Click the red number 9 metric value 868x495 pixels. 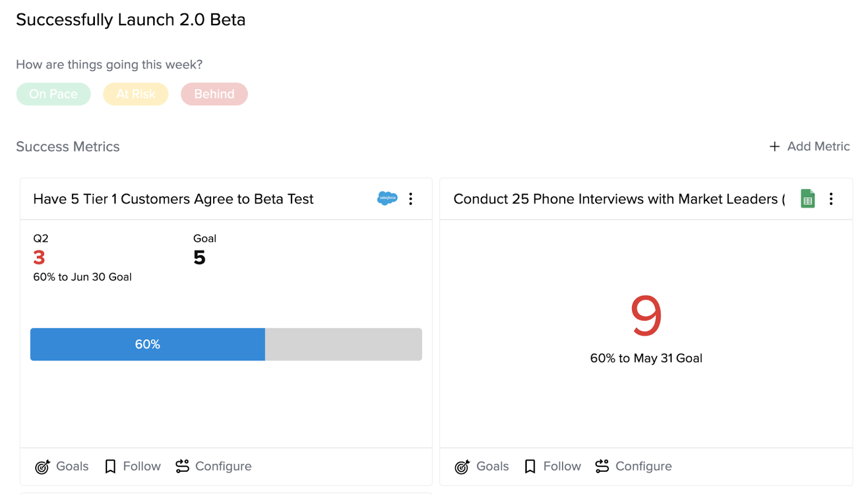click(646, 315)
